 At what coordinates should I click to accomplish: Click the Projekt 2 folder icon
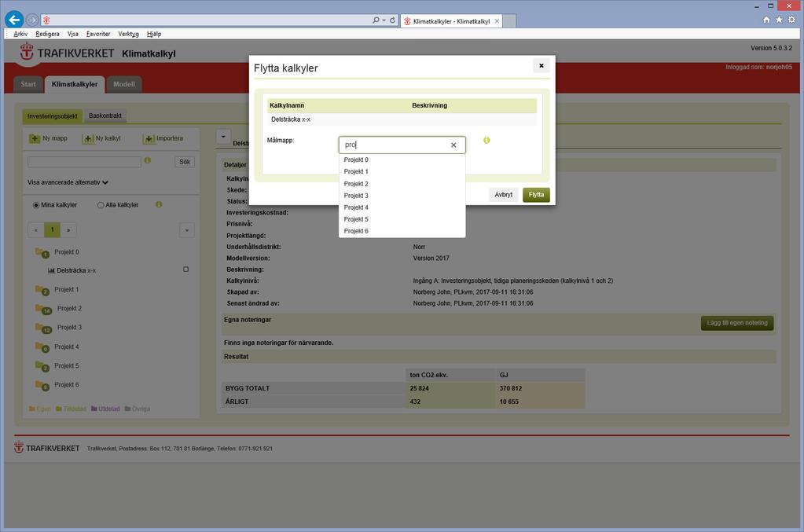tap(43, 309)
